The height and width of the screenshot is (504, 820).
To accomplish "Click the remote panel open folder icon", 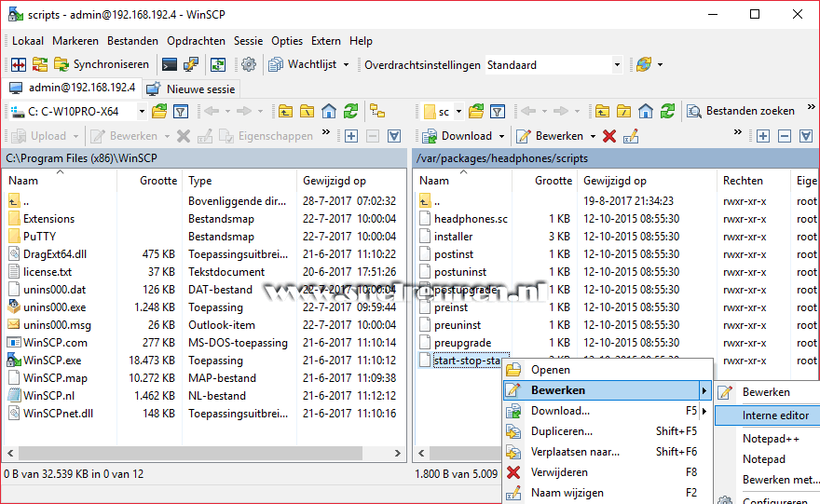I will click(476, 111).
